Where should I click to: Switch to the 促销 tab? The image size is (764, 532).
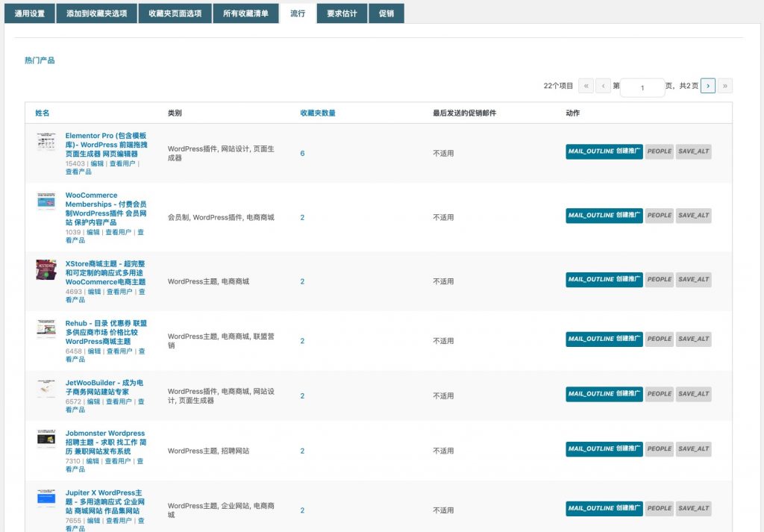pyautogui.click(x=386, y=13)
